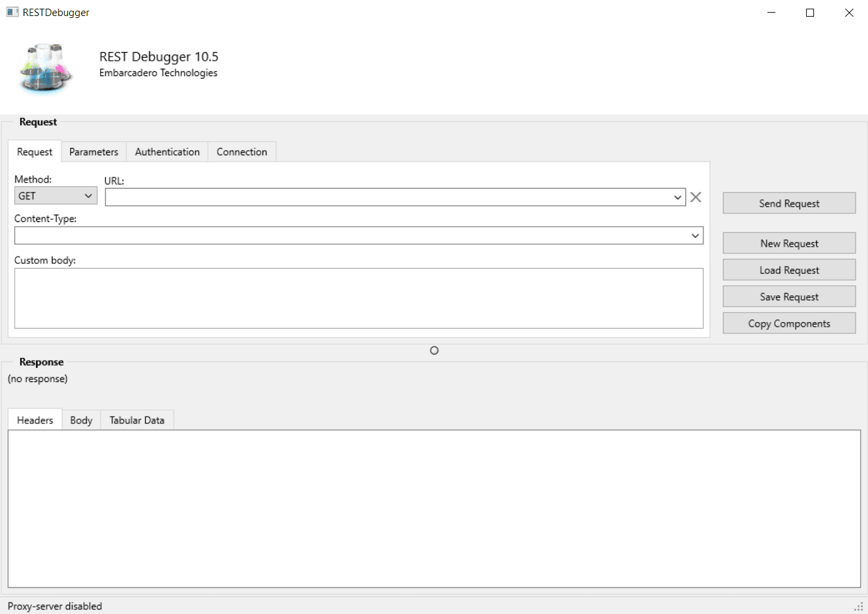The width and height of the screenshot is (868, 614).
Task: Expand the URL history dropdown arrow
Action: pos(678,197)
